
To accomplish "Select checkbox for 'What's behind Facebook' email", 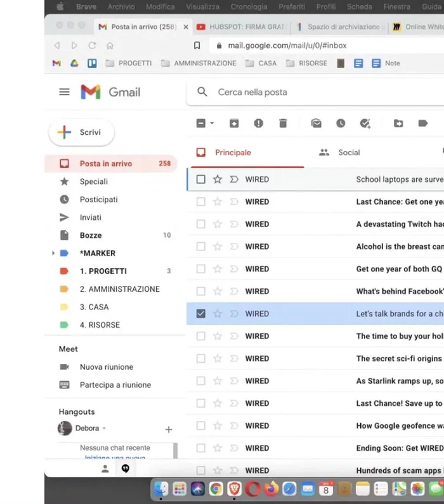I will coord(201,291).
